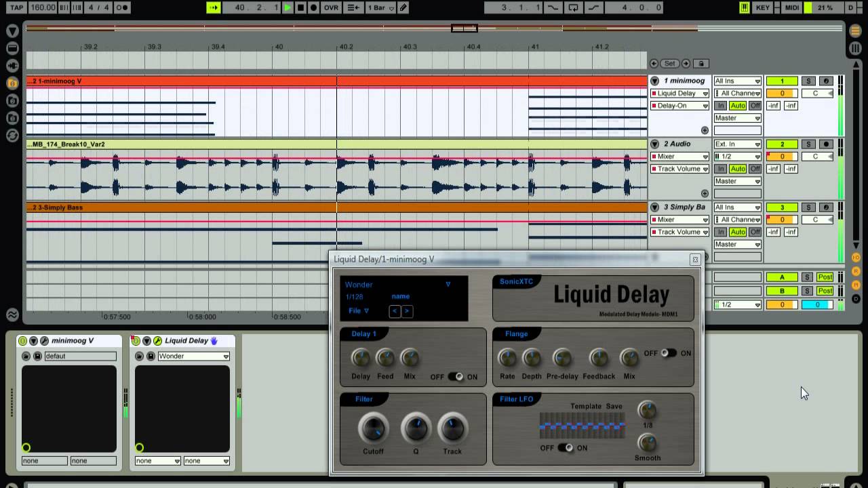The image size is (868, 488).
Task: Solo the 2 Audio track
Action: click(x=808, y=144)
